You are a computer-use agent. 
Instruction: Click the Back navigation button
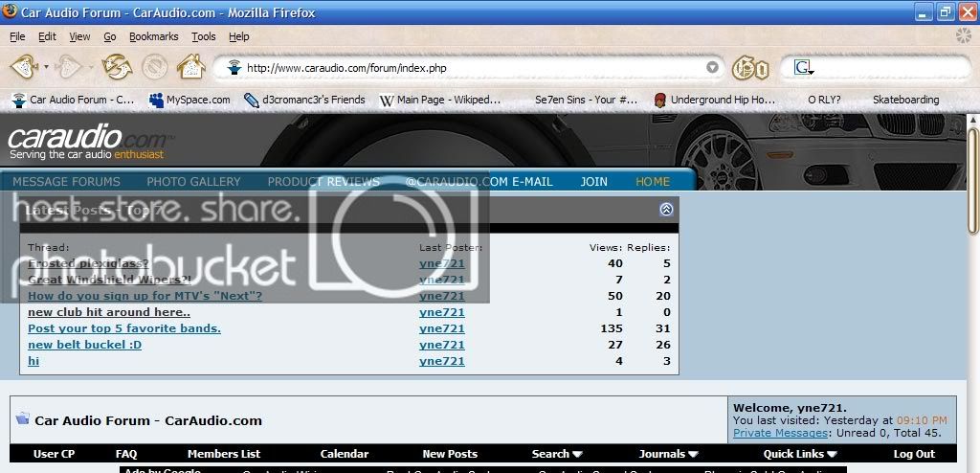[x=24, y=68]
